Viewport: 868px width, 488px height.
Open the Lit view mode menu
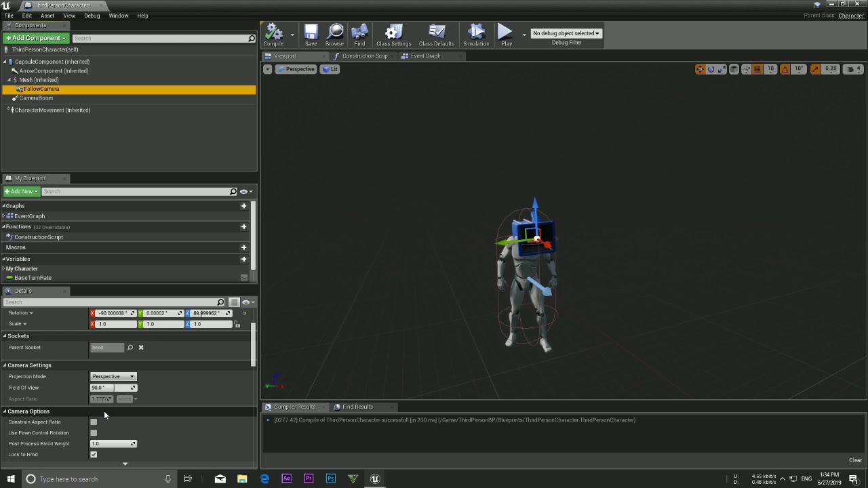[330, 69]
